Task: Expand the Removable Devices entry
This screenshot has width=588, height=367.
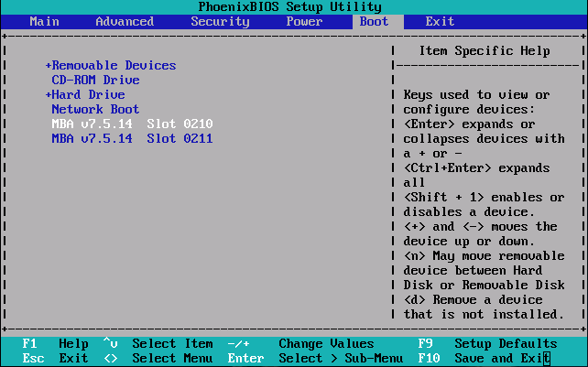Action: coord(111,66)
